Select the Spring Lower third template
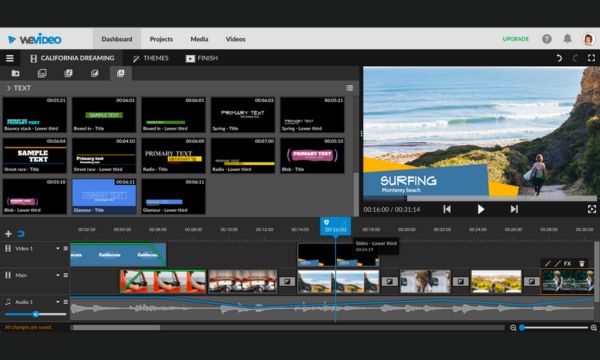The width and height of the screenshot is (600, 360). tap(312, 114)
